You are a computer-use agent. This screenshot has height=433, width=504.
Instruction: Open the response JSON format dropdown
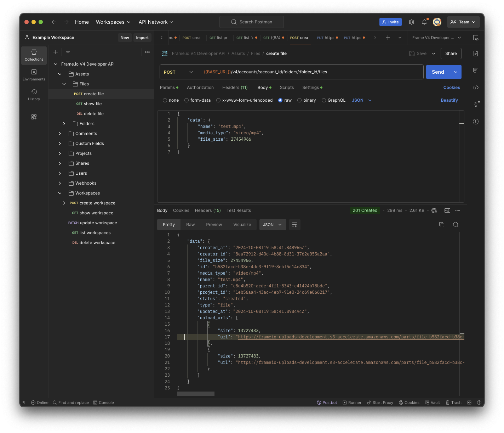(x=273, y=225)
